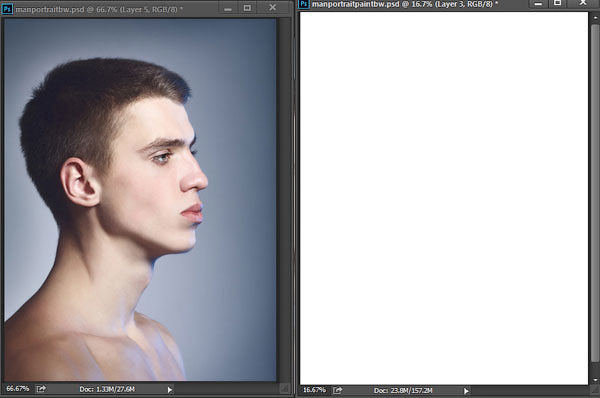Image resolution: width=600 pixels, height=398 pixels.
Task: Minimize the manportraitbw.psd window
Action: coord(228,8)
